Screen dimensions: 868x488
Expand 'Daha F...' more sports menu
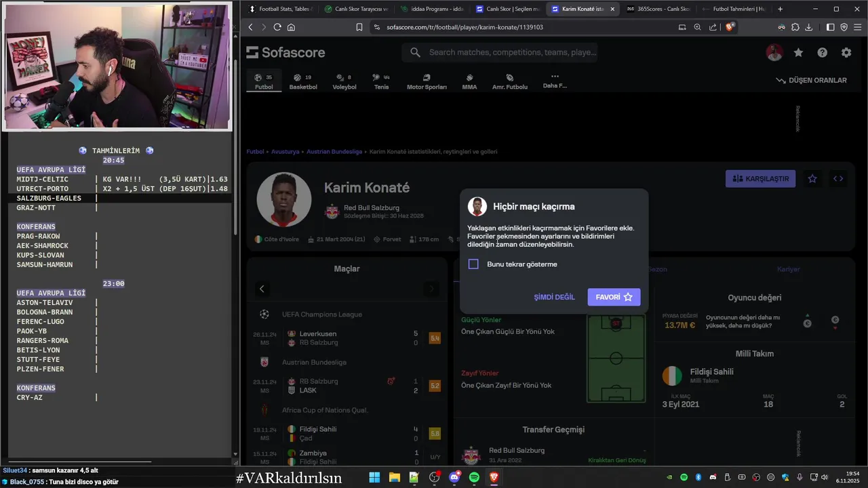tap(555, 81)
